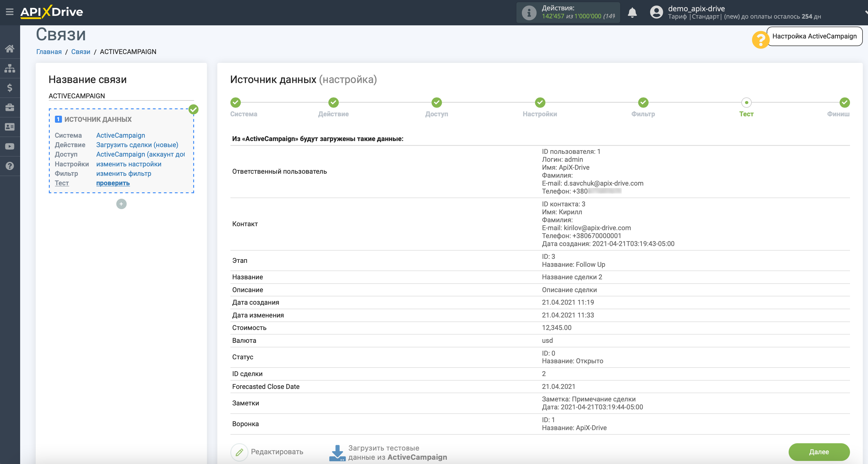Go to the Настройки step checkmark
The width and height of the screenshot is (868, 464).
click(x=540, y=102)
